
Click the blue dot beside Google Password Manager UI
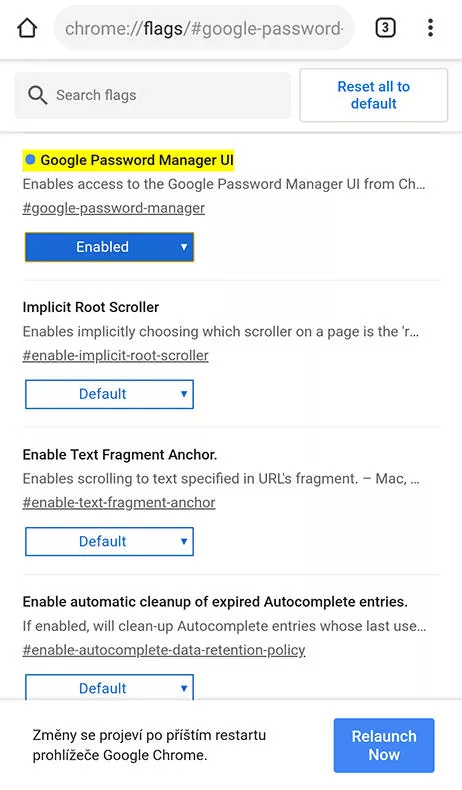pyautogui.click(x=30, y=160)
